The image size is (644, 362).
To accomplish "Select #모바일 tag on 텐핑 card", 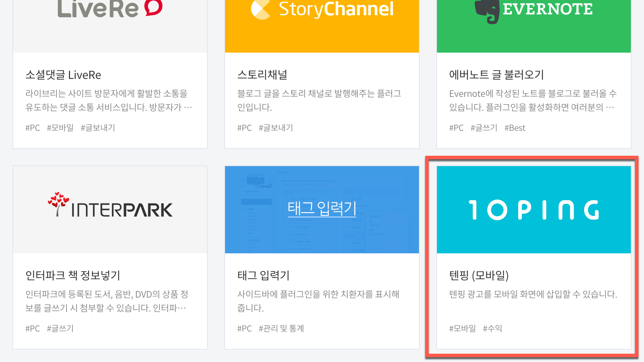I will (x=463, y=328).
